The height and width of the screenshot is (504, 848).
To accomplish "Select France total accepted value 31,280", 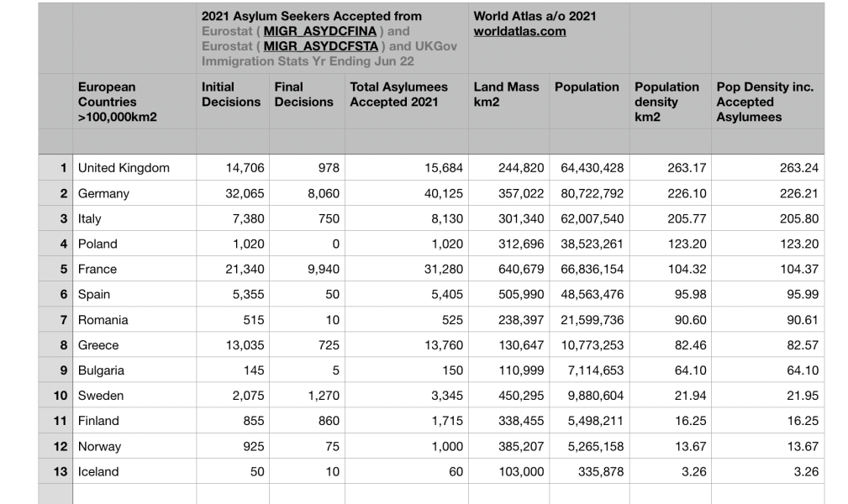I will tap(407, 269).
